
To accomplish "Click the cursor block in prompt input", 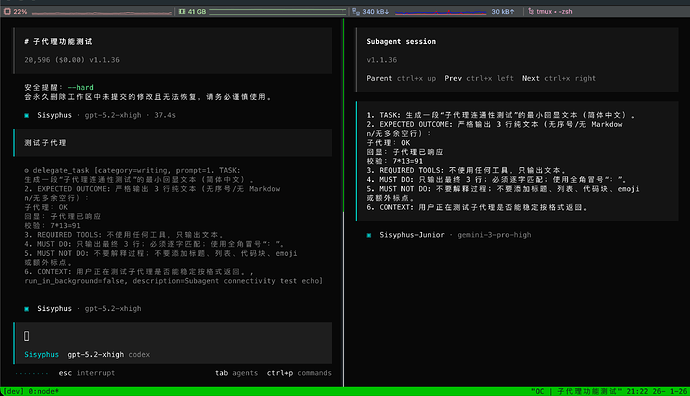I will coord(26,336).
